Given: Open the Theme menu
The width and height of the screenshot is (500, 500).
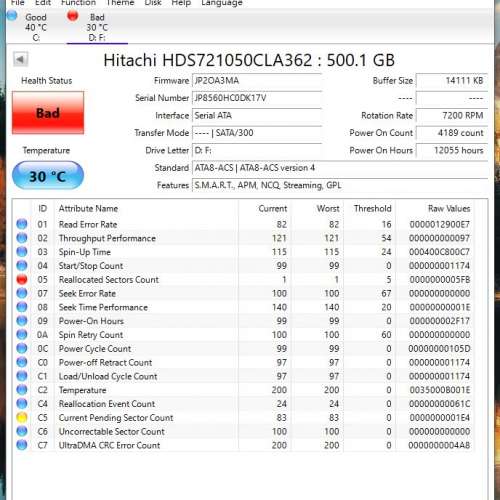Looking at the screenshot, I should coord(120,3).
